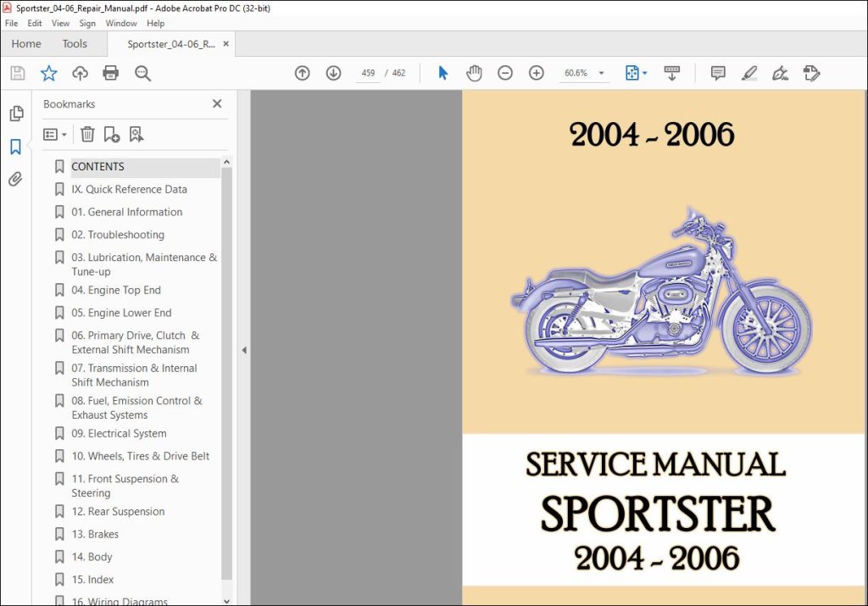Add a new bookmark

pyautogui.click(x=112, y=135)
